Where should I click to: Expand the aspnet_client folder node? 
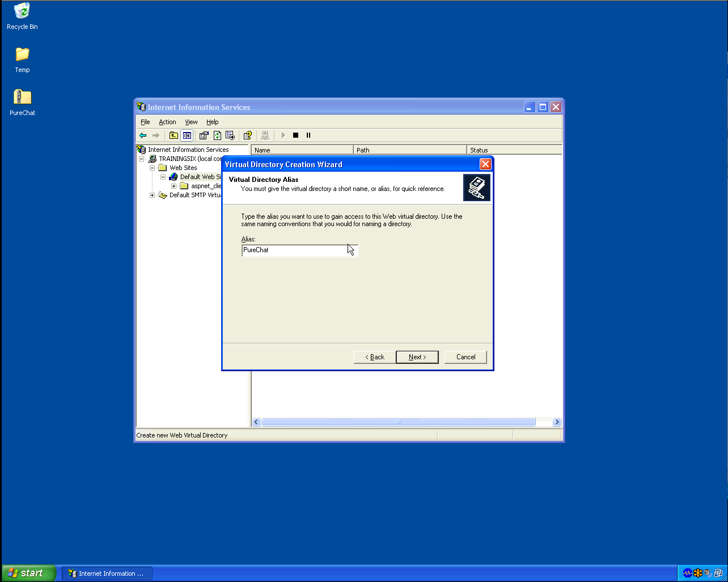tap(174, 186)
